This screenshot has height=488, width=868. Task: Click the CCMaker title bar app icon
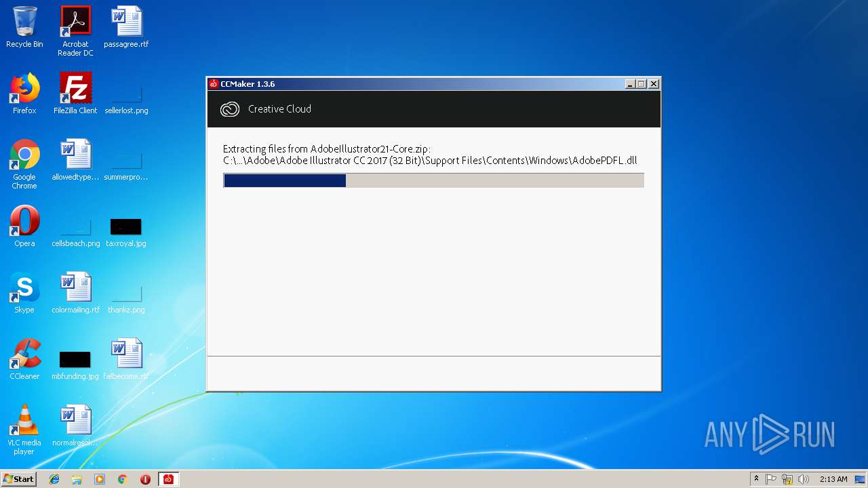(x=214, y=84)
